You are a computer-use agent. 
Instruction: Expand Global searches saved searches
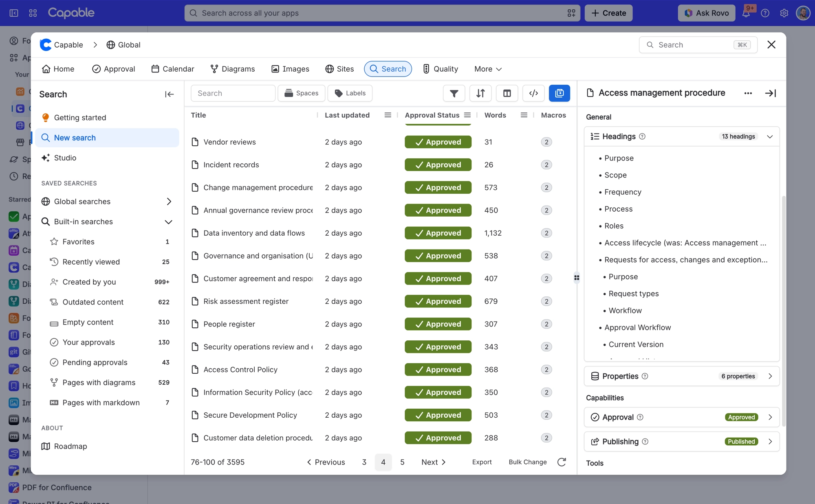[x=169, y=202]
